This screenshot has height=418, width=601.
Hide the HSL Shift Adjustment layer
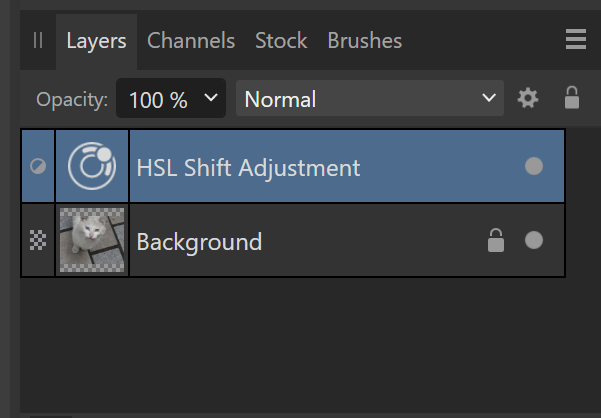point(534,166)
